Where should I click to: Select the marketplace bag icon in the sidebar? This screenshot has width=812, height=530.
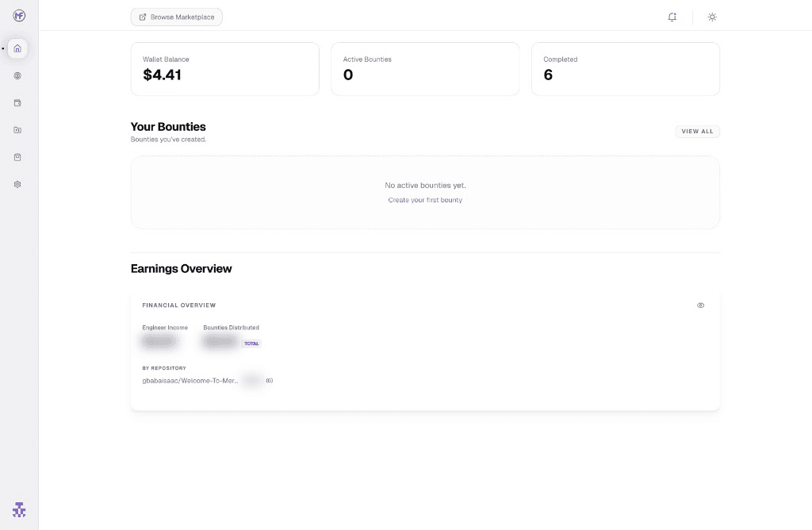pyautogui.click(x=17, y=156)
